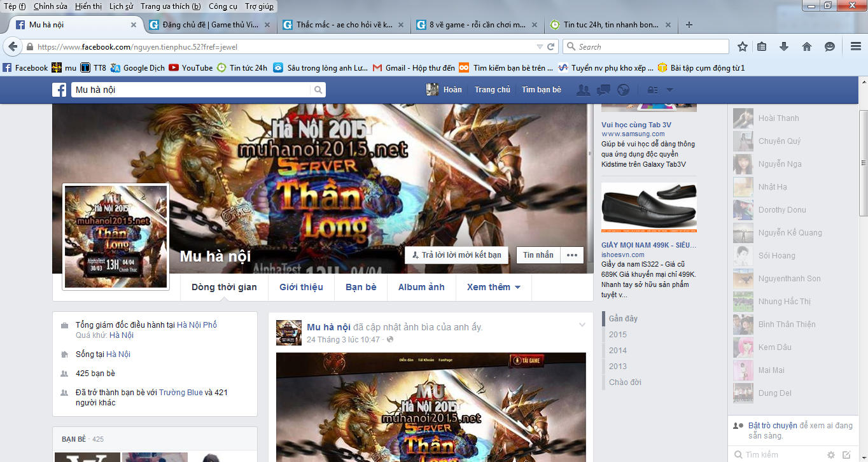
Task: Reload the page with the refresh icon
Action: pos(551,46)
